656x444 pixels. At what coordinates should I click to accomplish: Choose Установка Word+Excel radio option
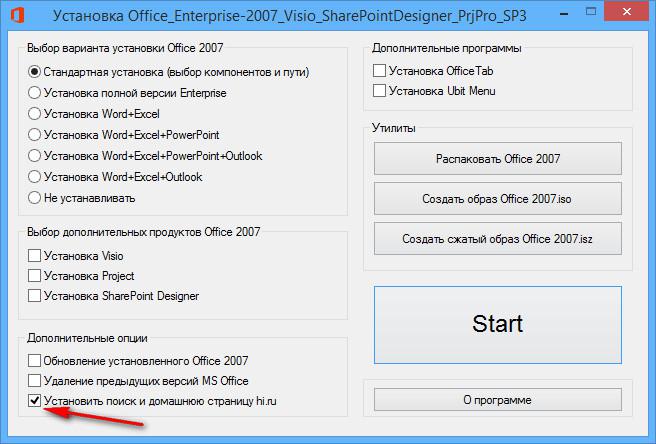[36, 114]
